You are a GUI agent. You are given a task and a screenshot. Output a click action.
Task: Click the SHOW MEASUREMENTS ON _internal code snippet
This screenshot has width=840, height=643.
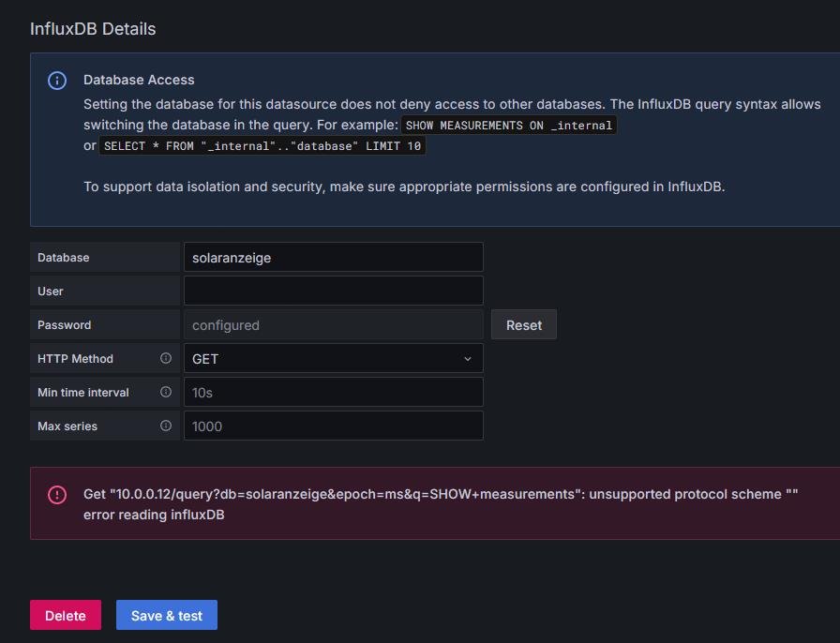point(509,126)
